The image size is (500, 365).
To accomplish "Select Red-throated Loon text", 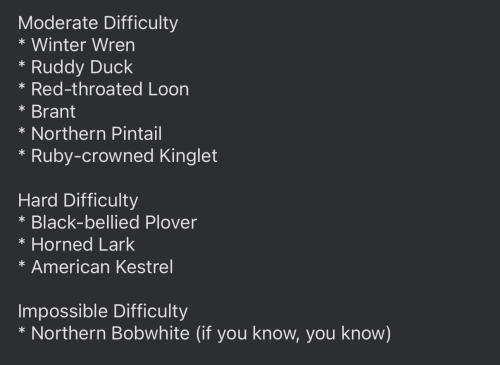I will coord(110,89).
